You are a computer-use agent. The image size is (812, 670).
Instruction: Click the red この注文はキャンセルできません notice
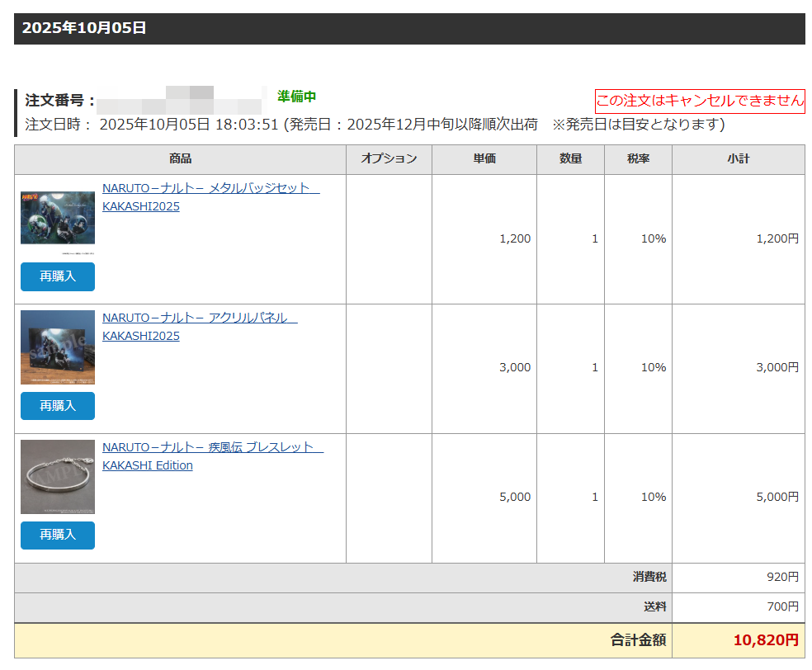coord(700,101)
